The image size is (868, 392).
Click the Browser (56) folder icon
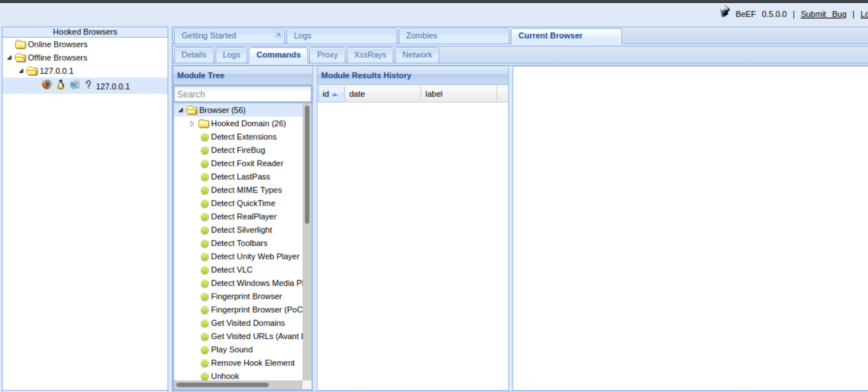[192, 110]
